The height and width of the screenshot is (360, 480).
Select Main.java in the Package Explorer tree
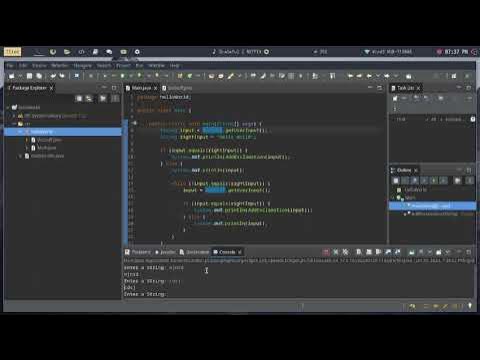pyautogui.click(x=46, y=148)
